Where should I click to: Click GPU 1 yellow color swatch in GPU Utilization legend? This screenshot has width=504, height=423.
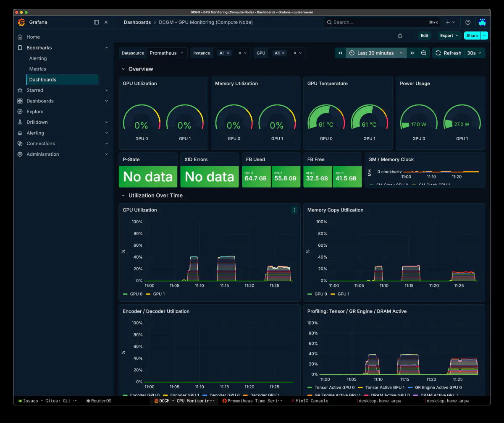148,294
